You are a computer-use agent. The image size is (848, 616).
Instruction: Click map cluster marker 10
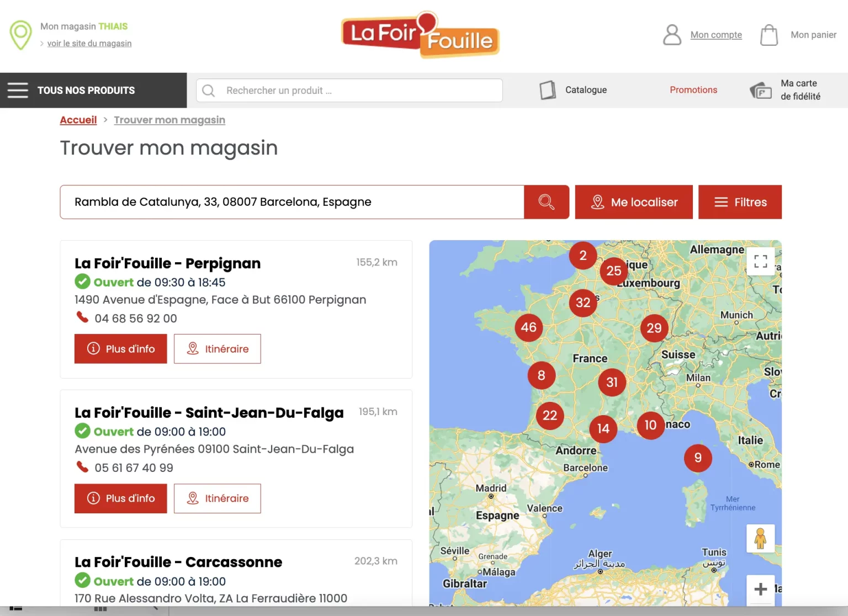pyautogui.click(x=651, y=425)
